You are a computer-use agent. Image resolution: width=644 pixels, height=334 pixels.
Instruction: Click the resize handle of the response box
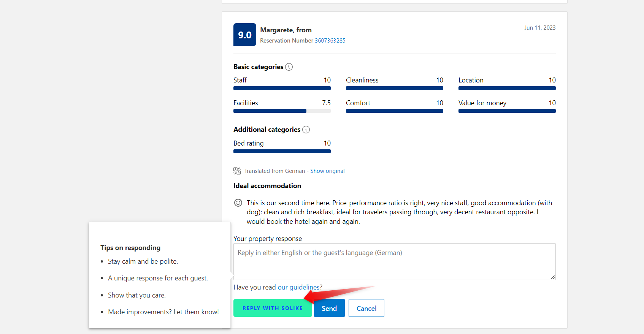(x=553, y=277)
